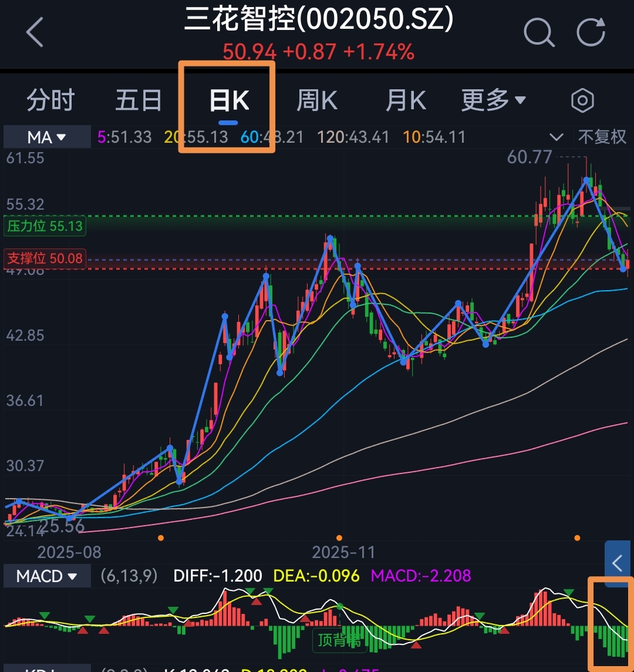Viewport: 634px width, 672px height.
Task: Tap MA 10:54.11 value
Action: tap(434, 137)
